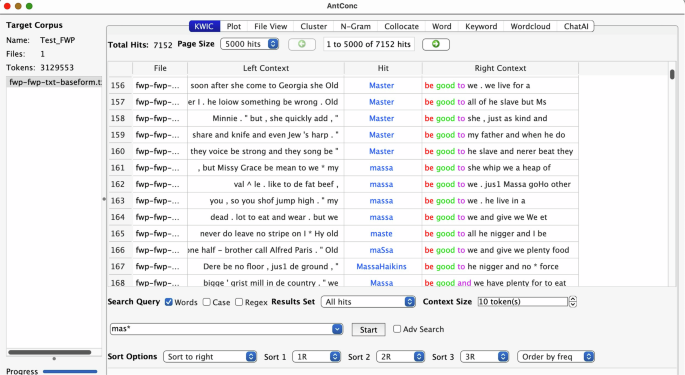The height and width of the screenshot is (375, 685).
Task: Click the Tokens count 3129553
Action: [x=57, y=68]
